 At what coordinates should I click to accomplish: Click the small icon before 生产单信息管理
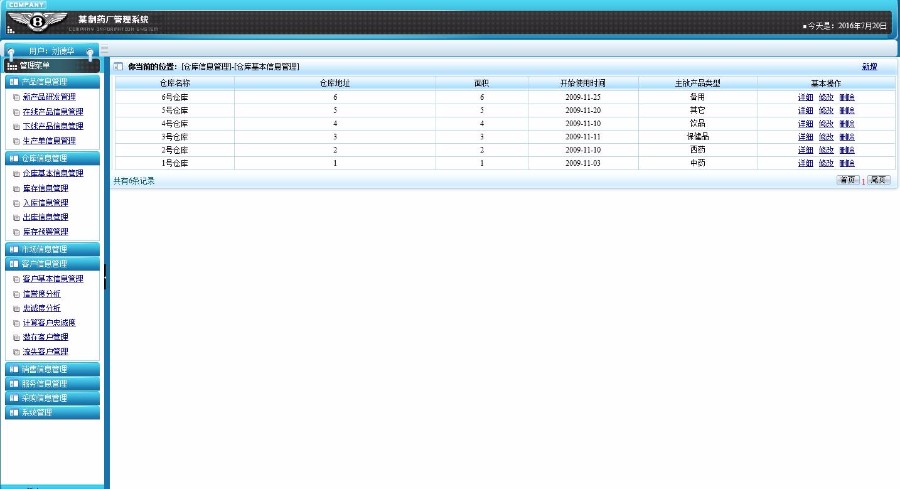[16, 141]
